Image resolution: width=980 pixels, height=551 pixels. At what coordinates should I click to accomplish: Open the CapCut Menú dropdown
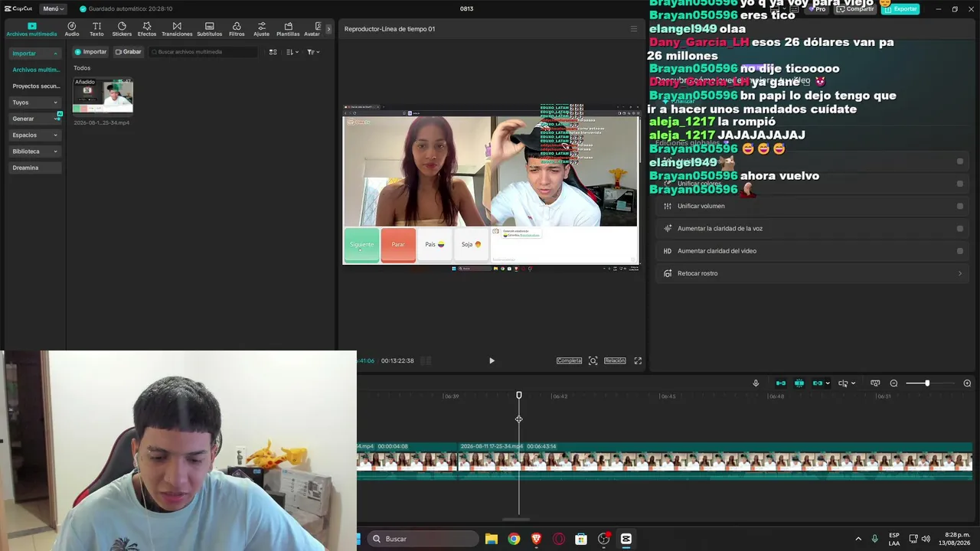pos(53,8)
